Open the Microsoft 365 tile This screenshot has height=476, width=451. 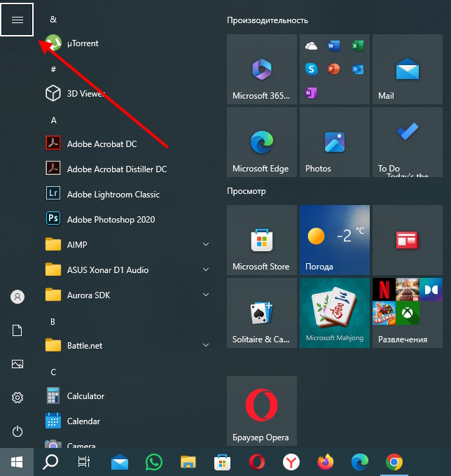(x=262, y=69)
